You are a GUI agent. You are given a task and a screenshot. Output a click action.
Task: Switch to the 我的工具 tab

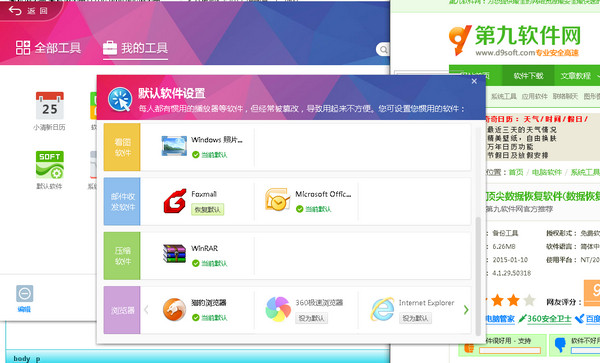pos(135,48)
